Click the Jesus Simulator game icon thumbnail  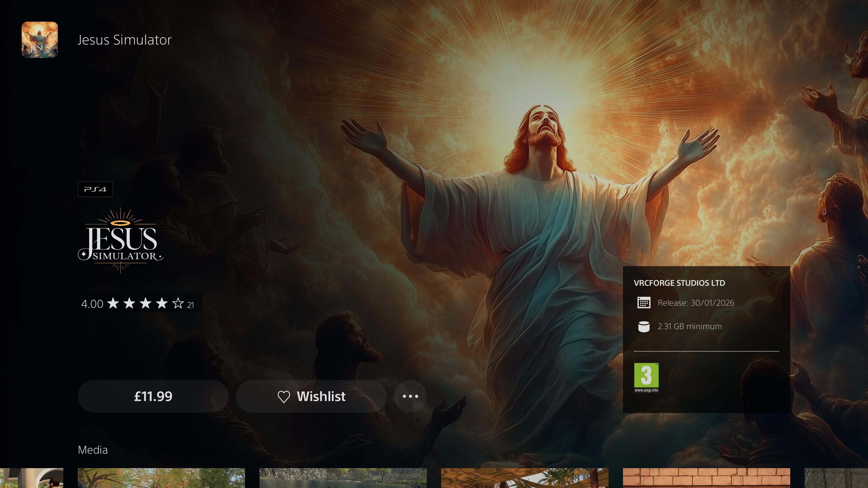pyautogui.click(x=40, y=40)
